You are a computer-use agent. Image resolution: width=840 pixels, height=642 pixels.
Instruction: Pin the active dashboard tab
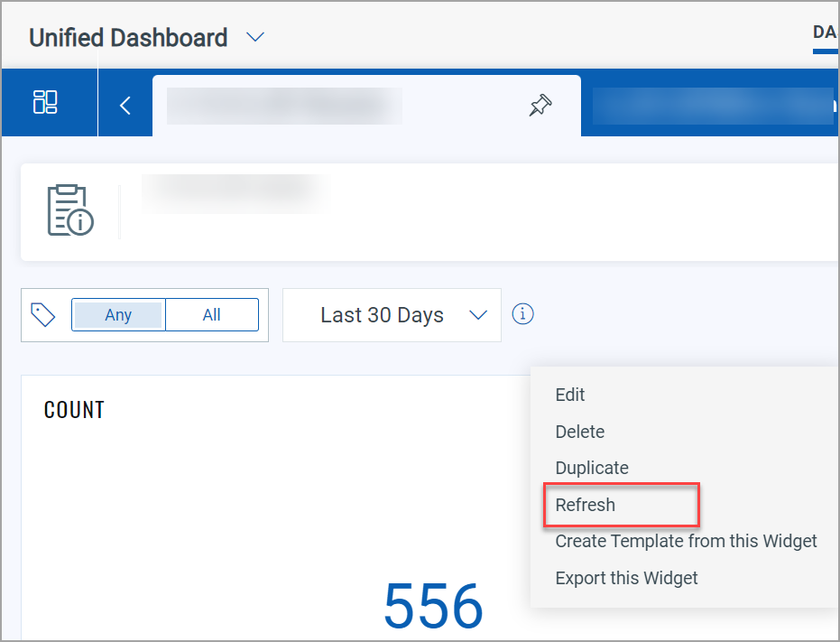point(540,105)
